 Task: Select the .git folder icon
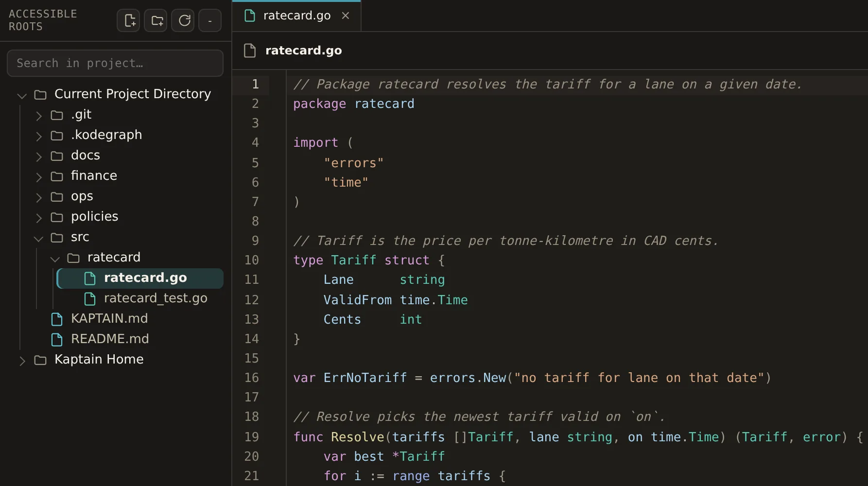coord(57,115)
